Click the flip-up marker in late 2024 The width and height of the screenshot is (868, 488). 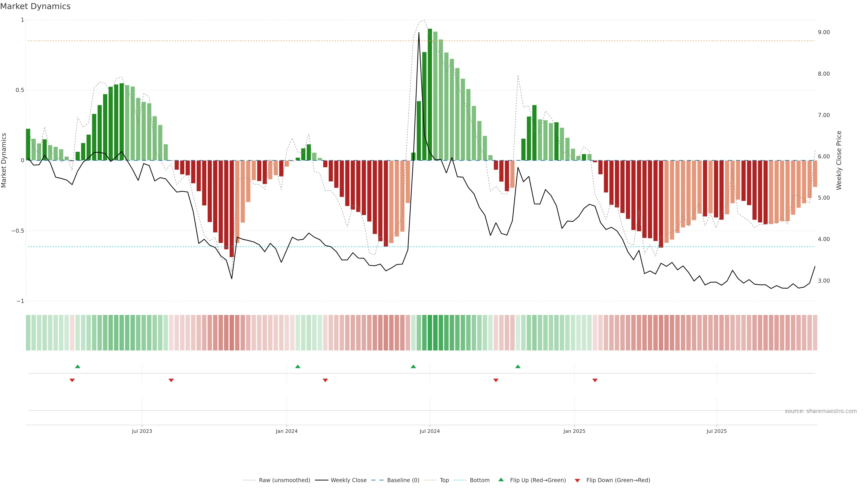[x=518, y=366]
